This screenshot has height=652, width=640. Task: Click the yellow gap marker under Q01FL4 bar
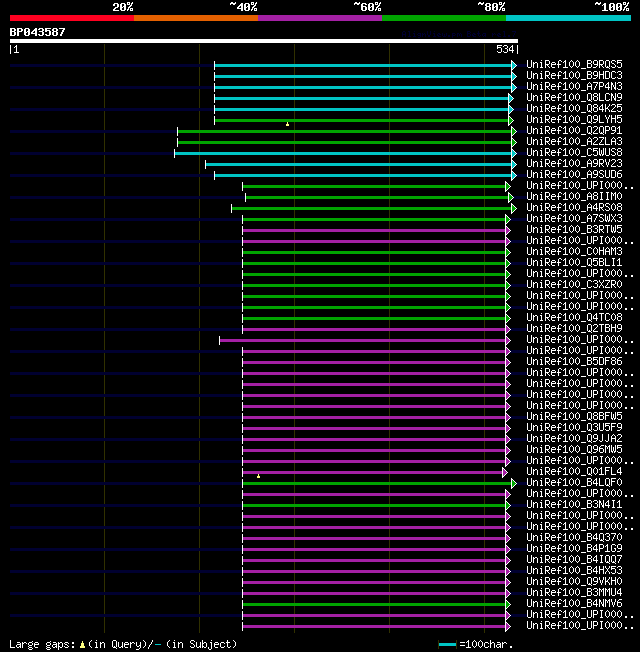[x=258, y=476]
